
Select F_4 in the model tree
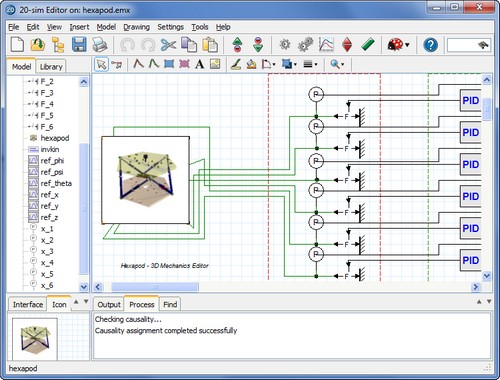coord(47,104)
